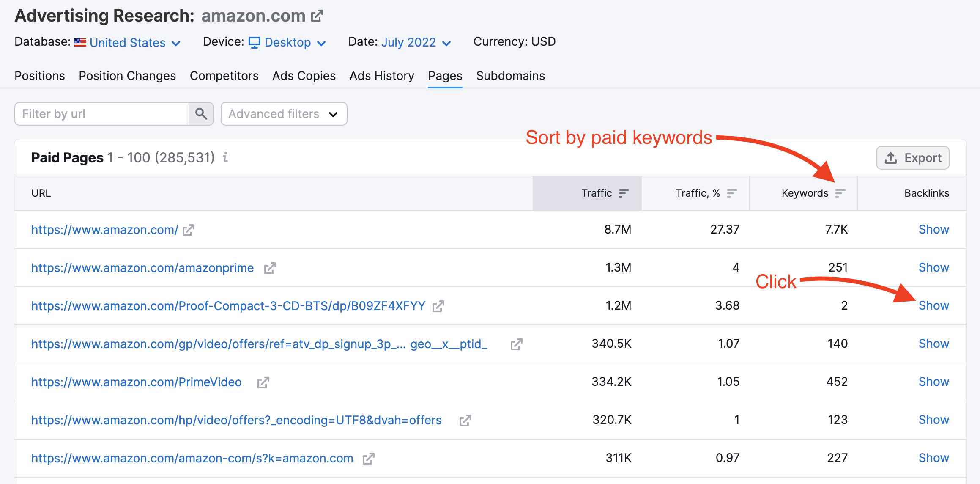Viewport: 980px width, 484px height.
Task: Click the Export button
Action: coord(913,158)
